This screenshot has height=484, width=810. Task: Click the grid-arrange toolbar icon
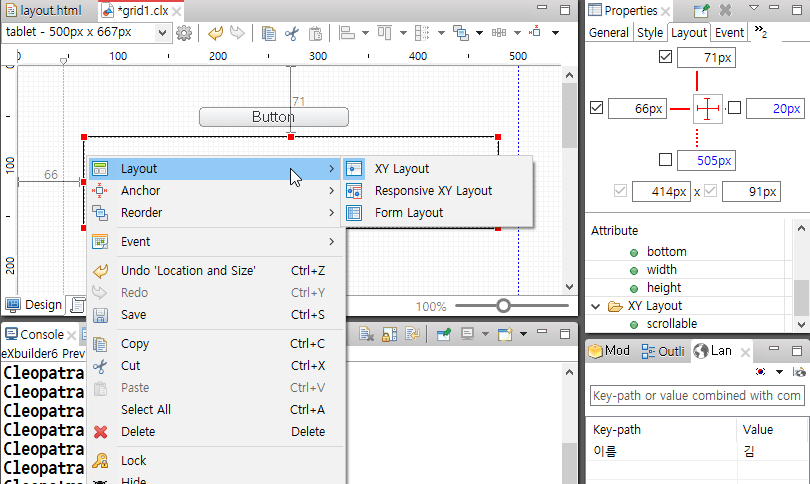click(x=499, y=33)
